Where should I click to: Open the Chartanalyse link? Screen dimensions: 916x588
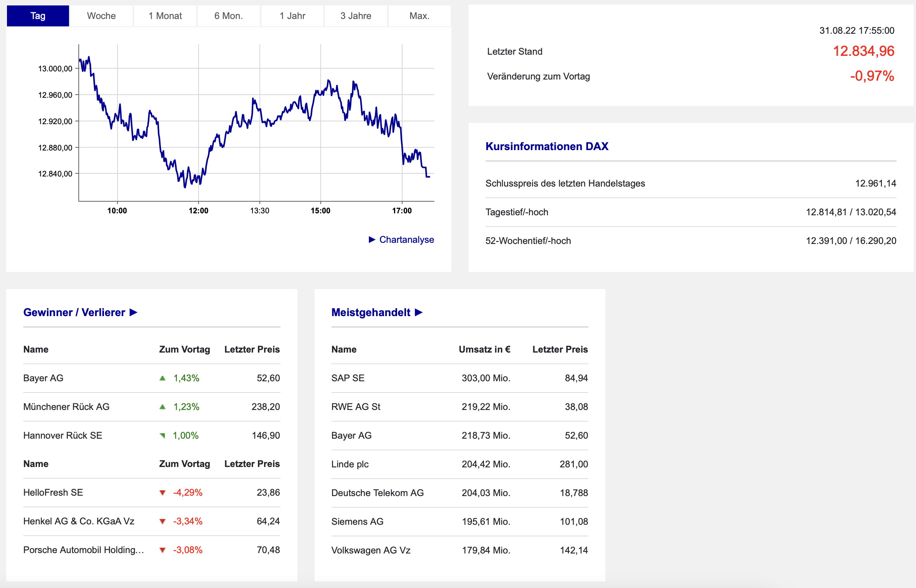pos(406,240)
